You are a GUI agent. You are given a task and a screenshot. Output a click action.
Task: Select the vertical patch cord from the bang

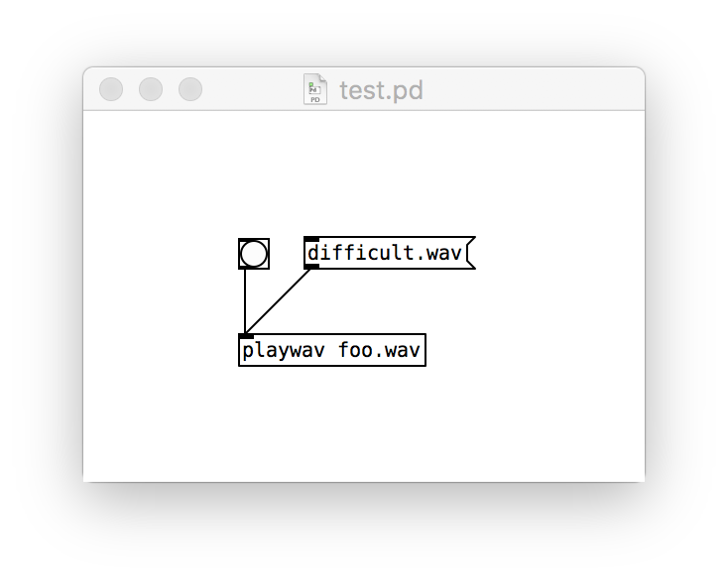(x=245, y=301)
